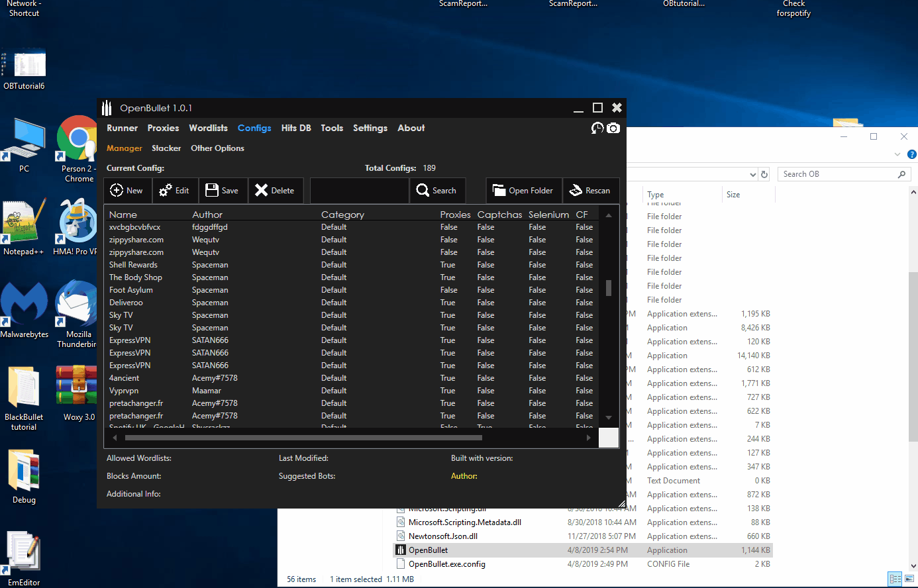Select Newtonsoft.Json.dll in Explorer
The width and height of the screenshot is (918, 588).
coord(583,536)
